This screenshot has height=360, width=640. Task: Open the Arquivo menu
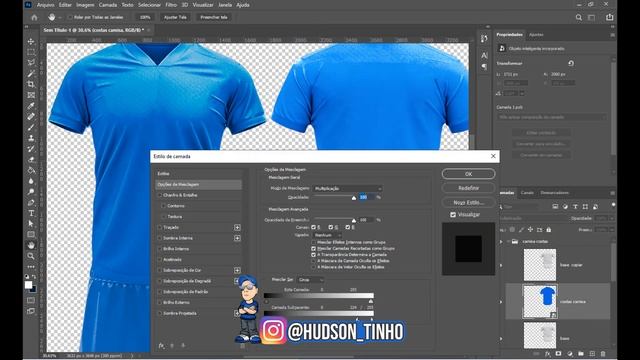pyautogui.click(x=45, y=5)
